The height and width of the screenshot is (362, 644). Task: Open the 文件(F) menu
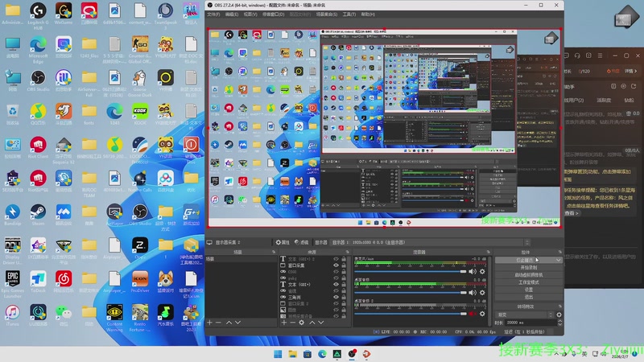[x=213, y=14]
